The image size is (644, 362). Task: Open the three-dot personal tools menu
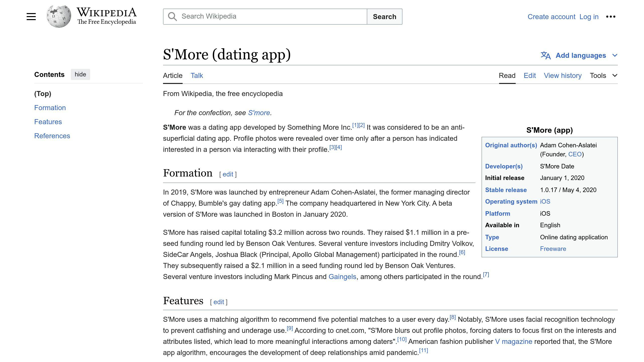pos(611,17)
